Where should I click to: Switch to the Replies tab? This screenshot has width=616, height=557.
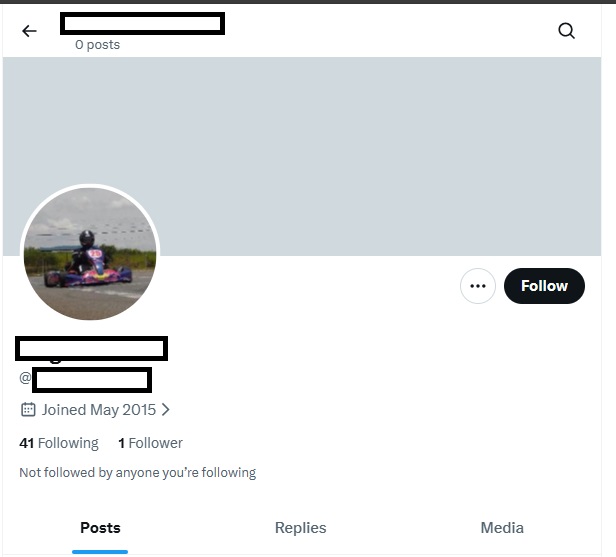click(301, 528)
